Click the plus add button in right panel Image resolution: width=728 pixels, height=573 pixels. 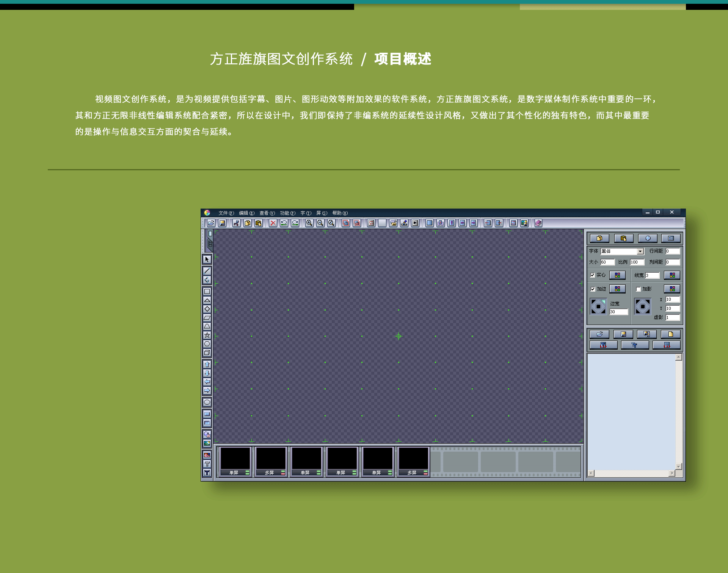(x=648, y=238)
